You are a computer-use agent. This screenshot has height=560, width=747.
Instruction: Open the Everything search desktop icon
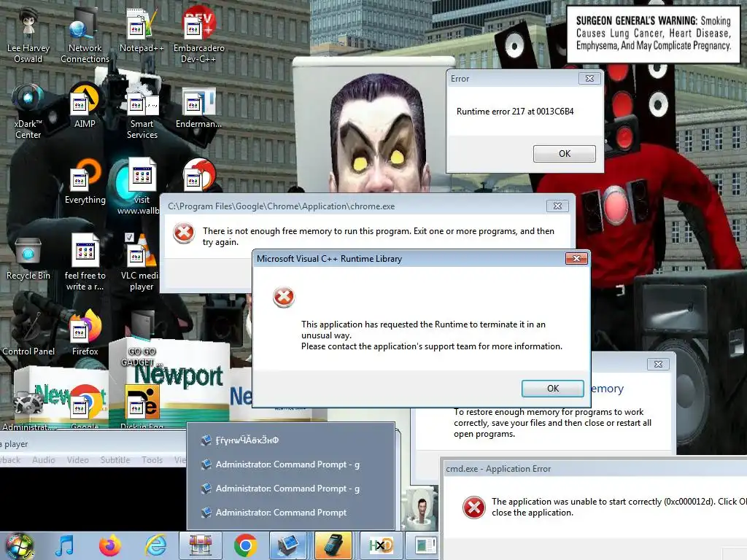(x=85, y=182)
